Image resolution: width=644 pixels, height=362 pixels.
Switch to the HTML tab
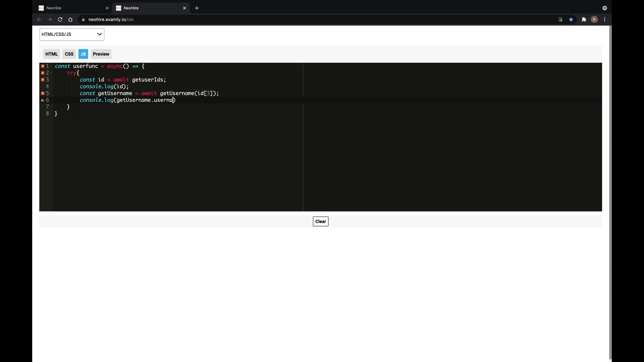click(x=51, y=54)
